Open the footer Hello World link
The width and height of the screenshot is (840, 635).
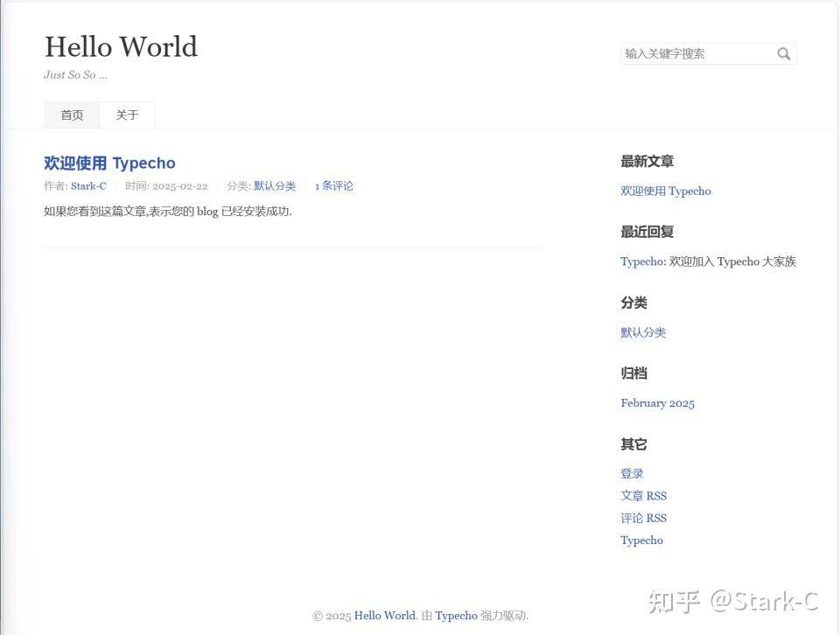coord(385,616)
